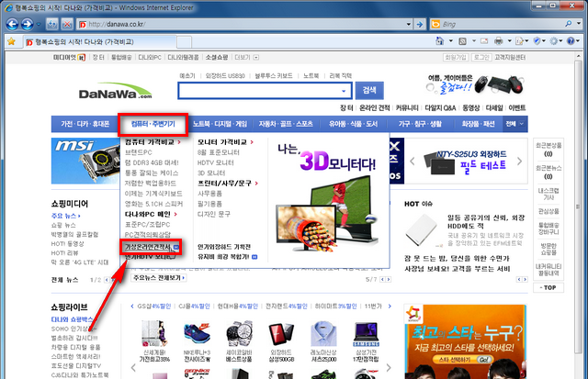Click the browser Forward arrow button
The image size is (588, 379).
(x=27, y=25)
